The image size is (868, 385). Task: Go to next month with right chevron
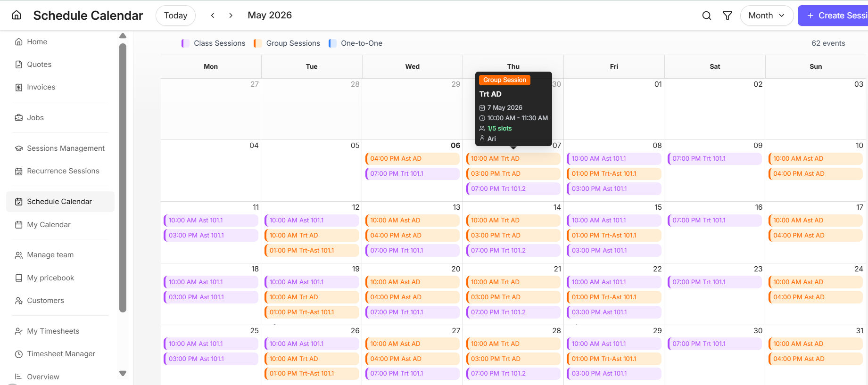[231, 16]
